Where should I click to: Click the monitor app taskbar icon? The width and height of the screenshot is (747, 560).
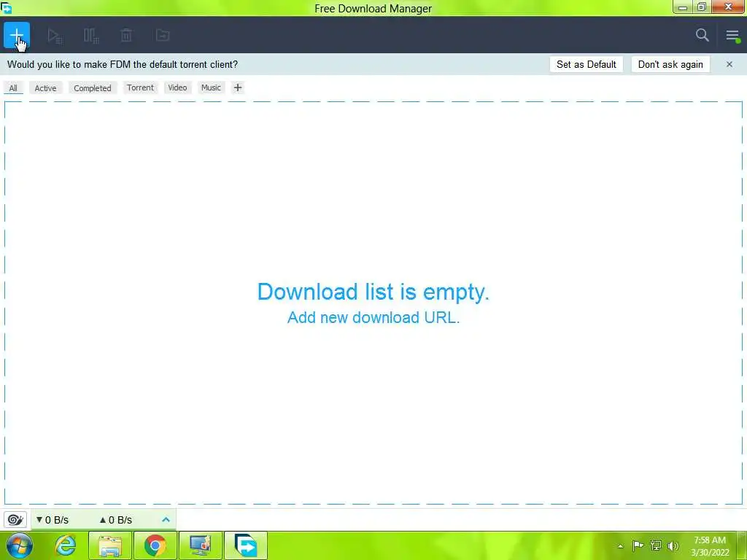coord(200,545)
